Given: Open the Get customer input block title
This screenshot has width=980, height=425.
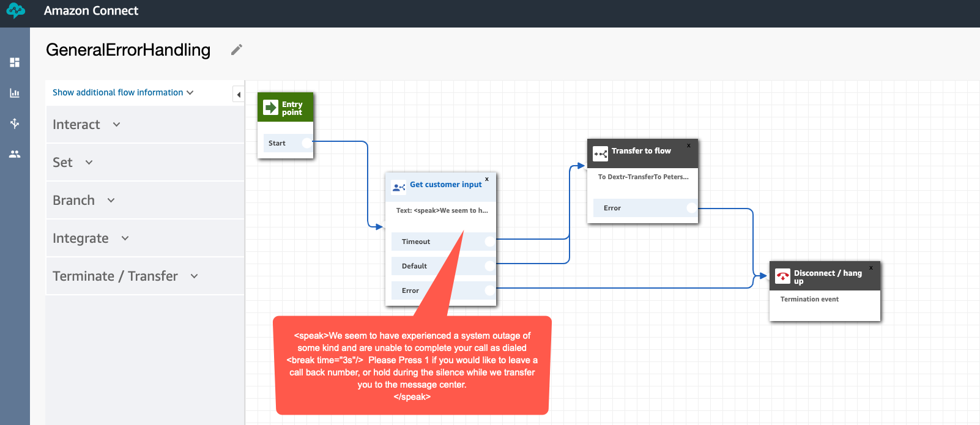Looking at the screenshot, I should (446, 185).
